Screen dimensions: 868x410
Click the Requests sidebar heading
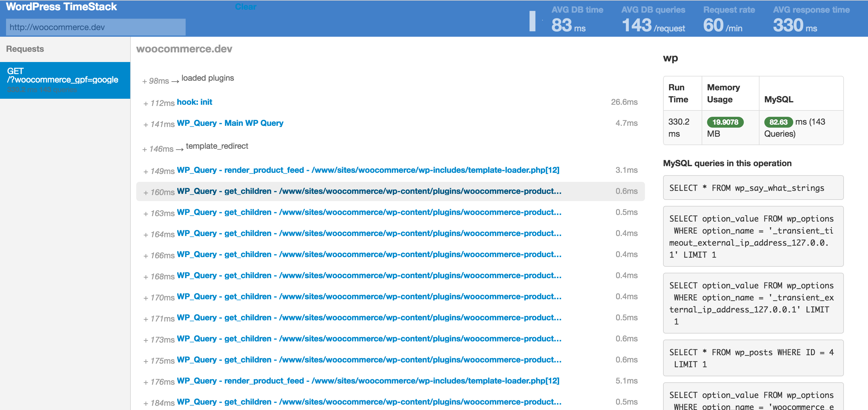click(25, 49)
